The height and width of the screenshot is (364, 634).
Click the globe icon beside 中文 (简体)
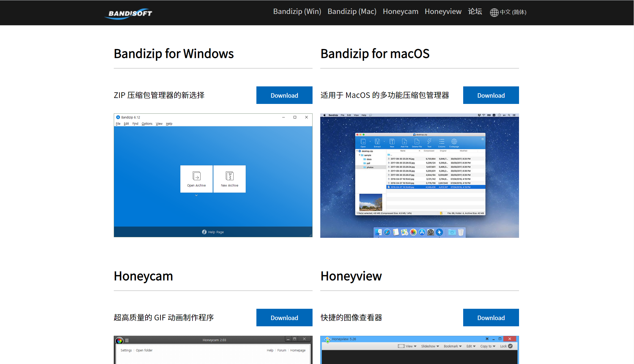pos(494,12)
